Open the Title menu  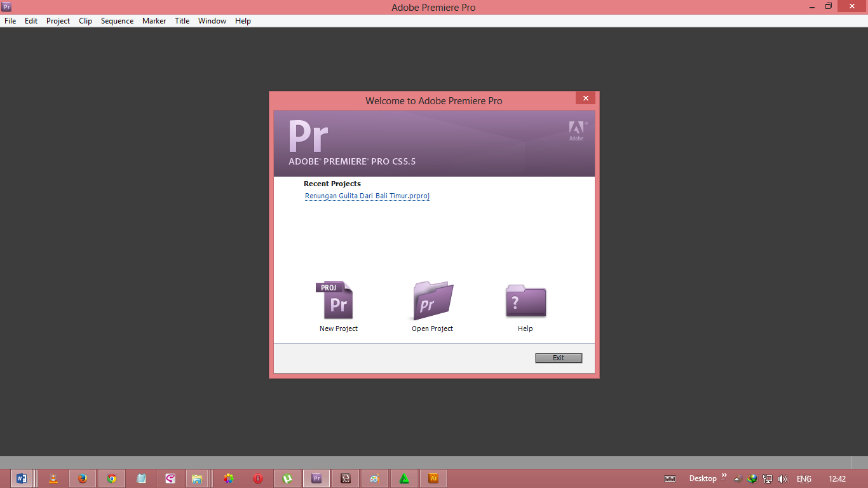[182, 21]
